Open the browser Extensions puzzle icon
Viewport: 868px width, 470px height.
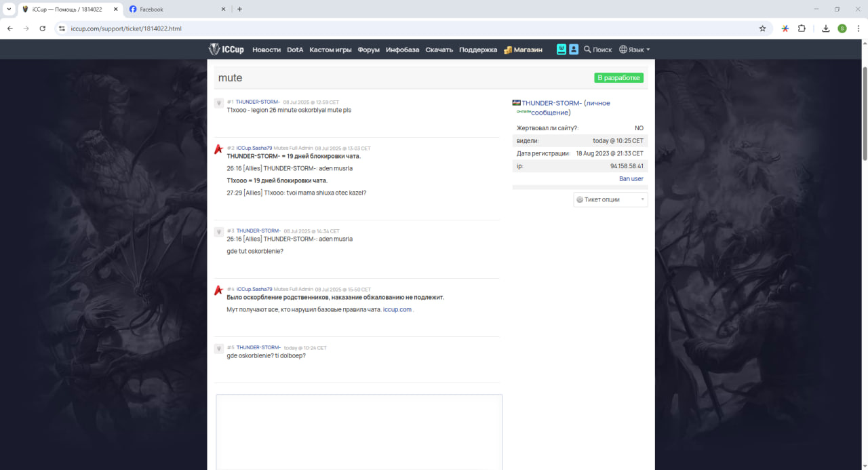tap(802, 28)
